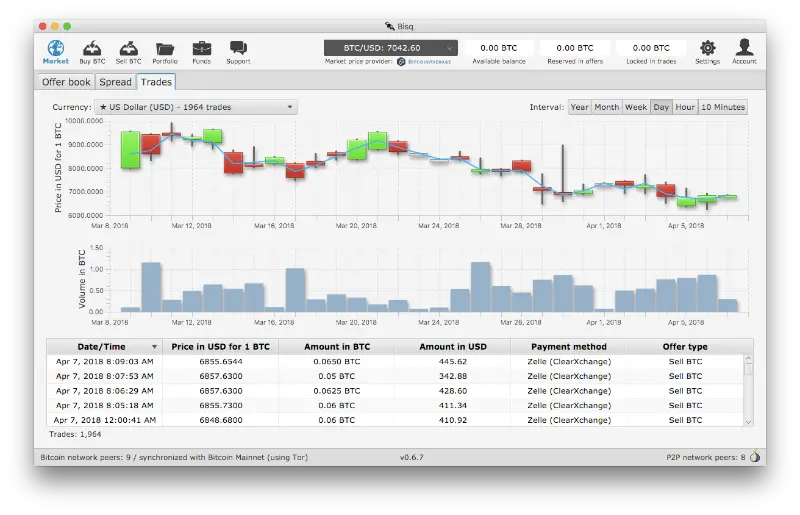Click the Trades: 1,964 count label
This screenshot has height=515, width=800.
pyautogui.click(x=75, y=434)
